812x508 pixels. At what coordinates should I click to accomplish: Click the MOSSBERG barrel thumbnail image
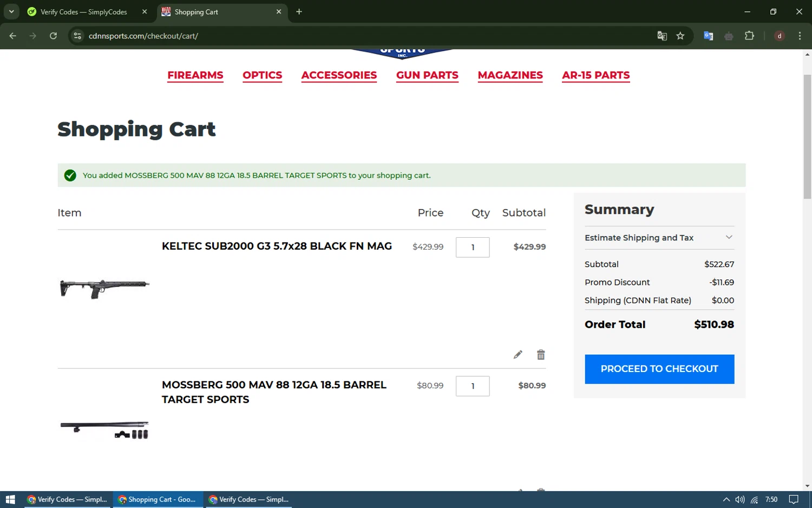click(104, 429)
